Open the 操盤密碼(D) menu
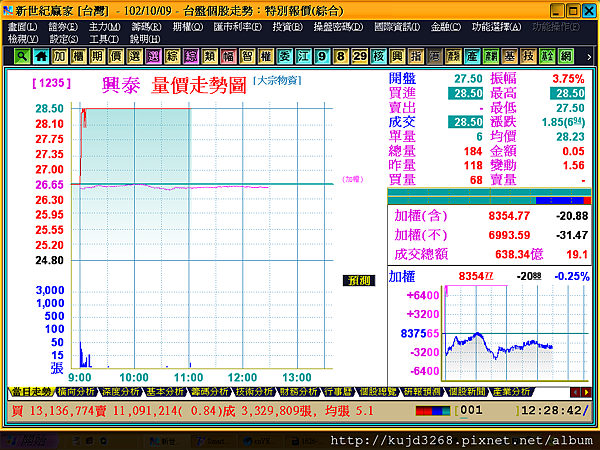 pyautogui.click(x=338, y=27)
